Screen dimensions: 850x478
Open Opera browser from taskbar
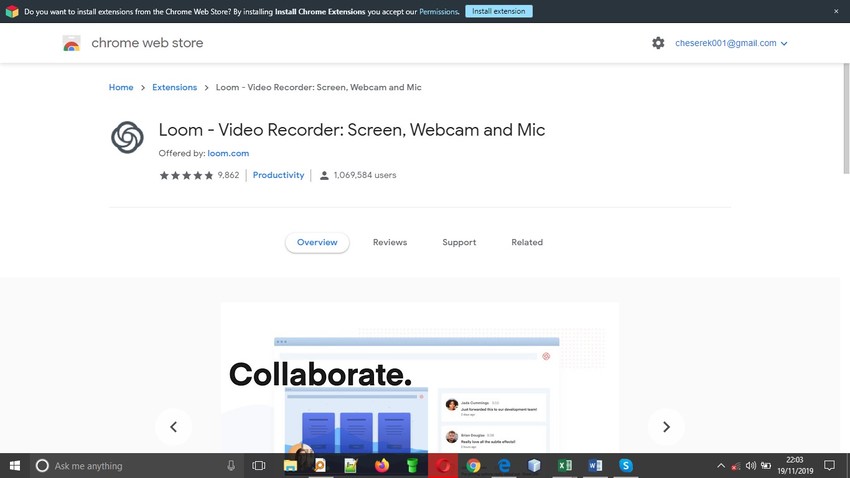click(x=443, y=466)
